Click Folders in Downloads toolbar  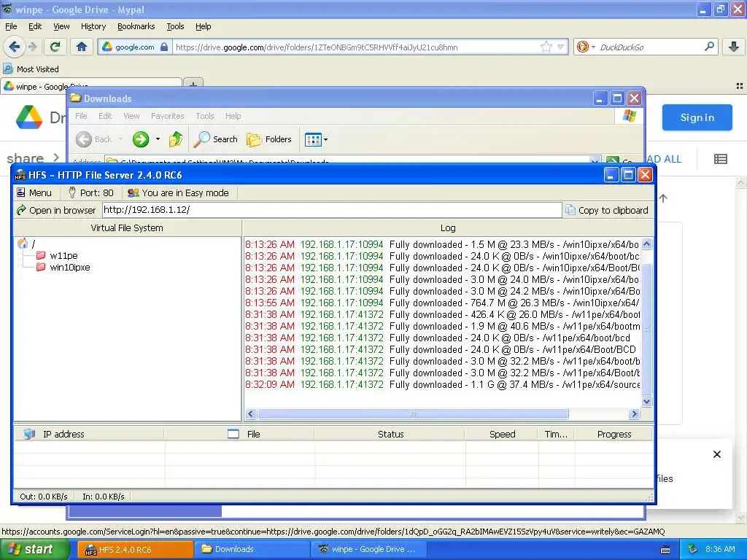268,139
